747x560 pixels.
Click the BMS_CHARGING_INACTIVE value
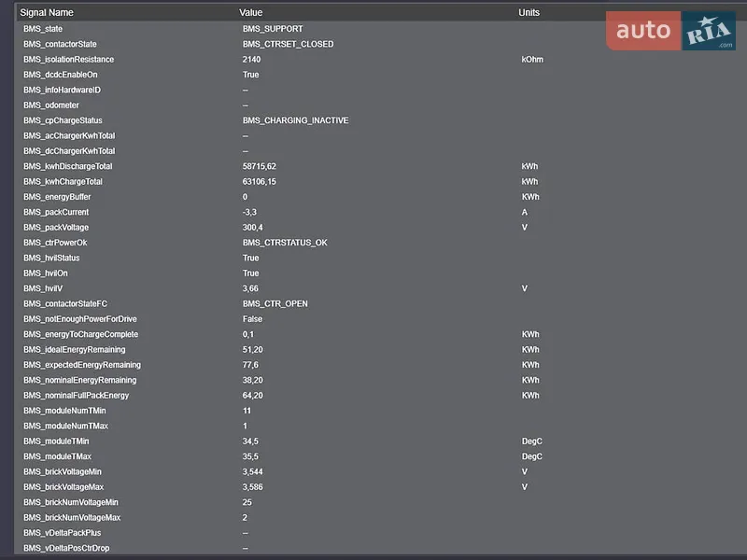point(295,120)
